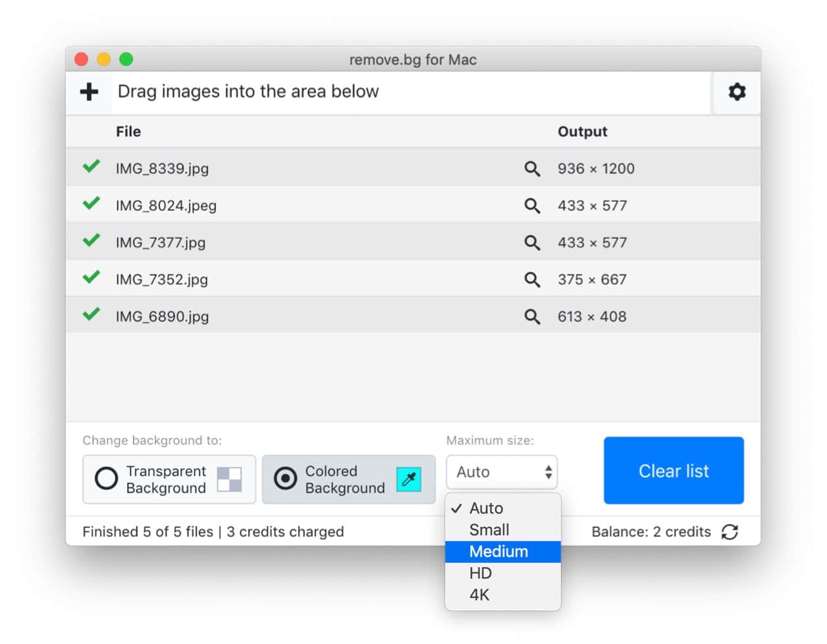Select the IMG_7377.jpg file name
Viewport: 827px width, 644px height.
(x=161, y=242)
